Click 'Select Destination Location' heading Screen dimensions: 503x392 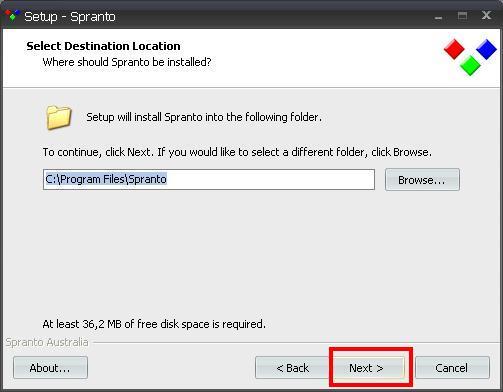coord(103,46)
